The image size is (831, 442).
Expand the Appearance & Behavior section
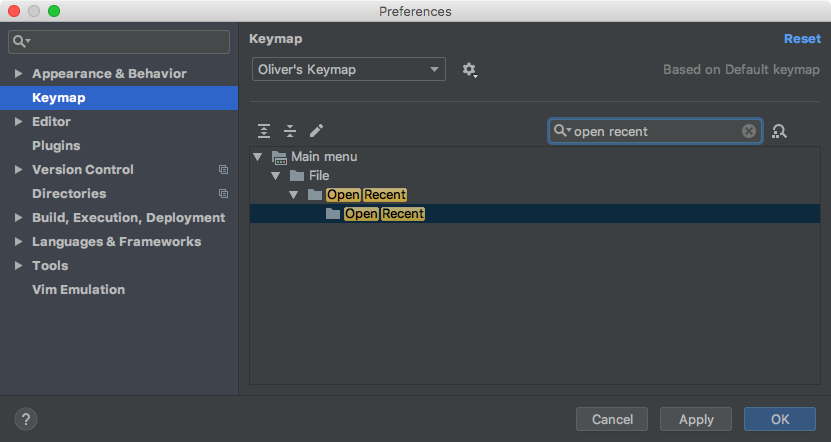(x=18, y=74)
